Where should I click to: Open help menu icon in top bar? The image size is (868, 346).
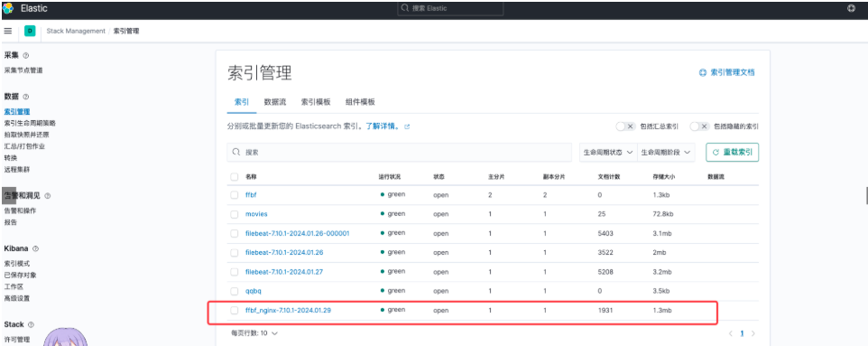(x=852, y=8)
